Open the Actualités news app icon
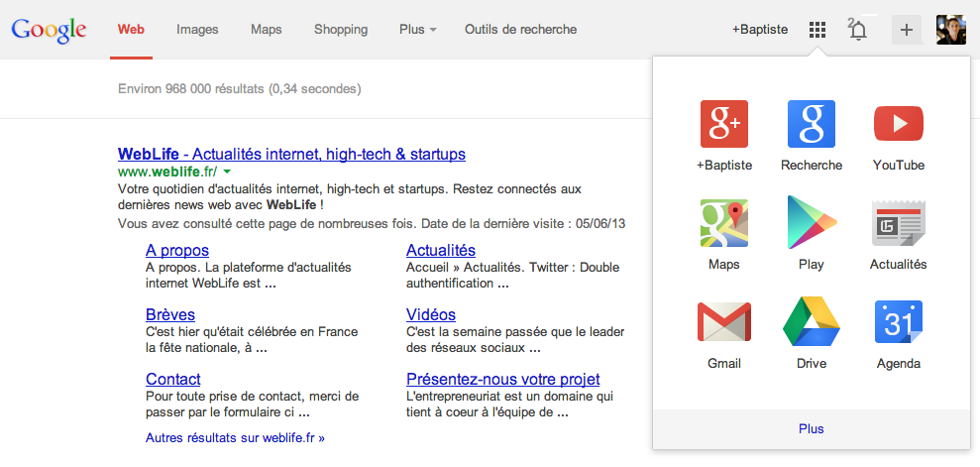Image resolution: width=980 pixels, height=467 pixels. tap(898, 223)
